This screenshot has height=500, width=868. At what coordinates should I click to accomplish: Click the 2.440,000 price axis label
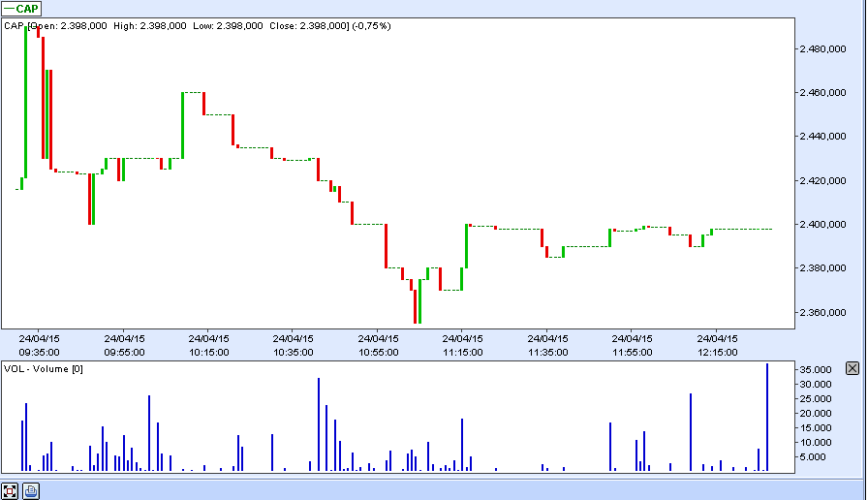coord(823,137)
